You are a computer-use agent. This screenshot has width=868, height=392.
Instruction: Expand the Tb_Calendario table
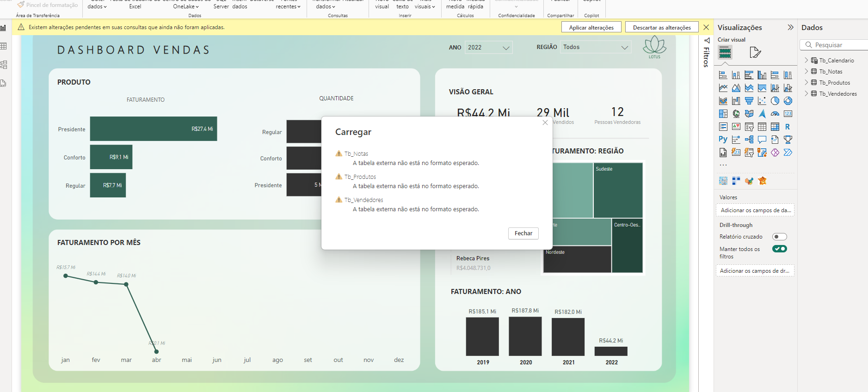pyautogui.click(x=806, y=61)
